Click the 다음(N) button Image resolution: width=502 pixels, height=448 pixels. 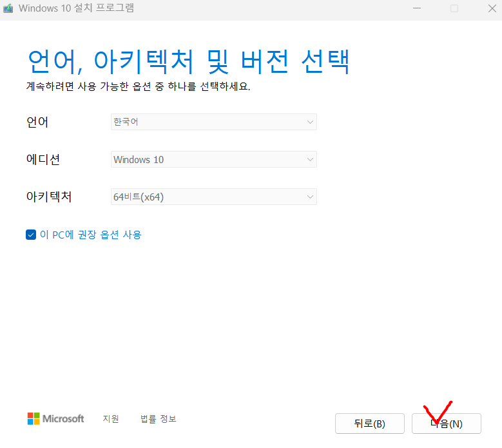point(447,424)
